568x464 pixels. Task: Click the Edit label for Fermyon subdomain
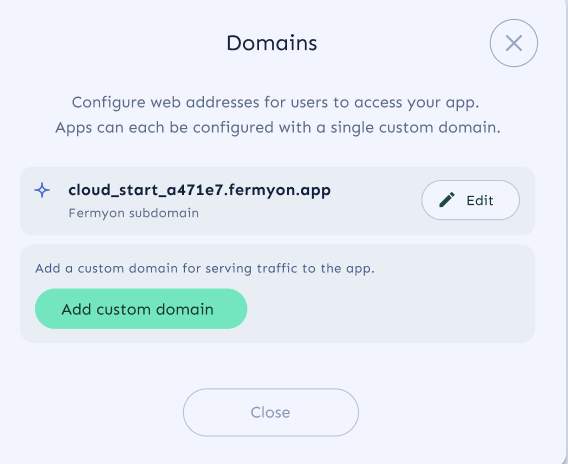(x=480, y=200)
